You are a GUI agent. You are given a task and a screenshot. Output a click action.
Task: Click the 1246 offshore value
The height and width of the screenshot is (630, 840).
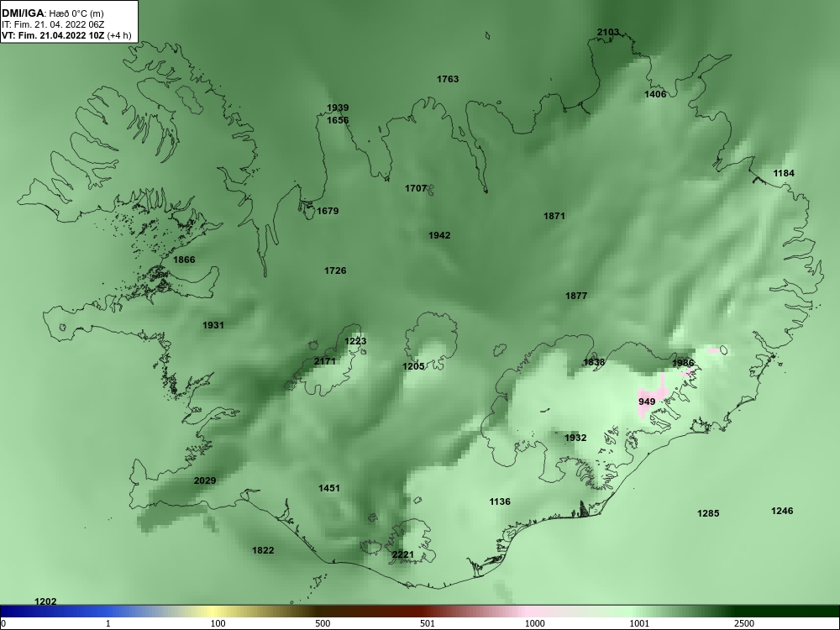click(782, 511)
